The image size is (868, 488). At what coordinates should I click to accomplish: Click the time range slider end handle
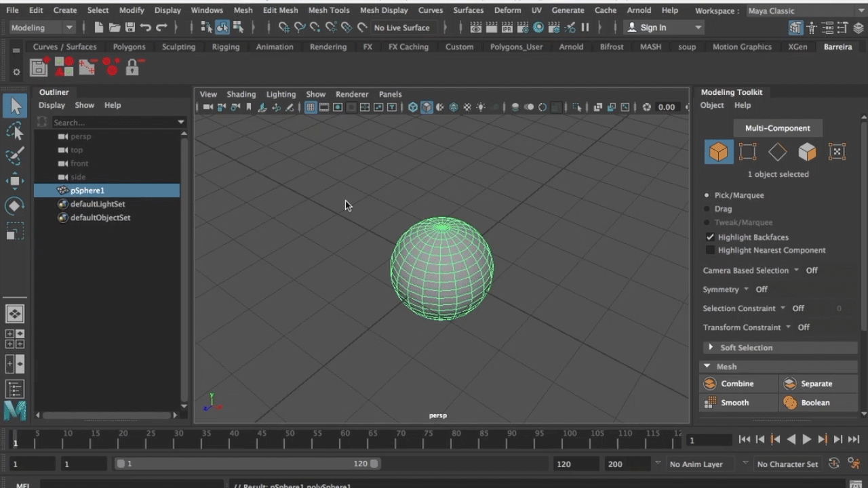coord(374,464)
